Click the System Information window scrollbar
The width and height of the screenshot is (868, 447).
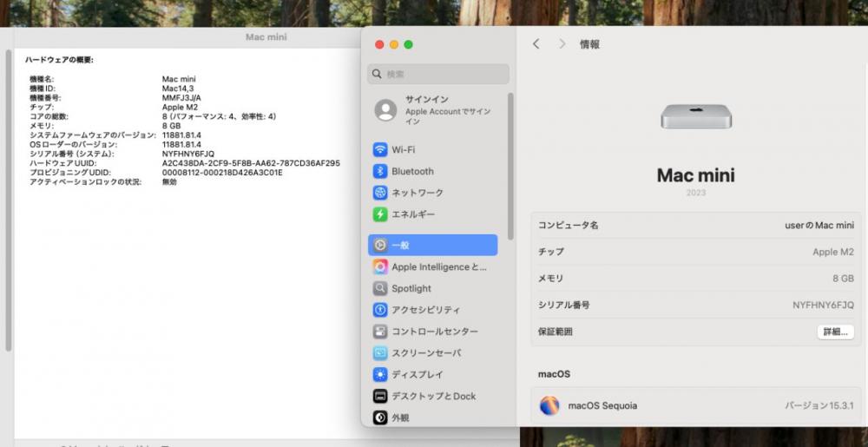9,200
